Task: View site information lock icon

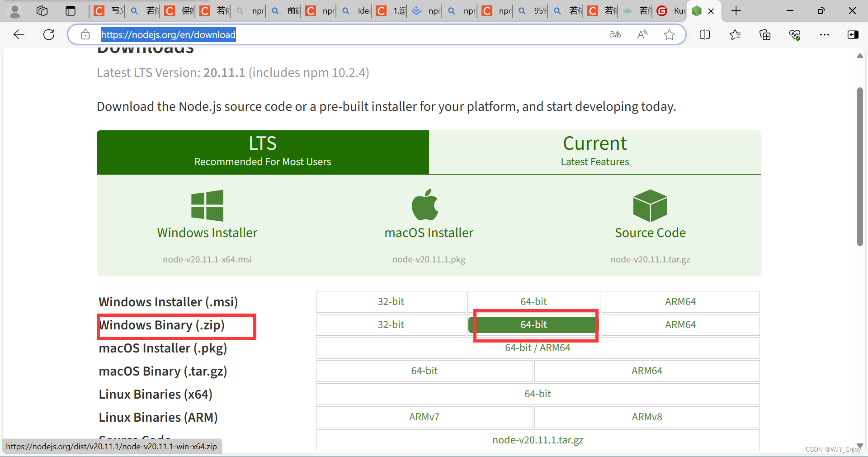Action: pos(85,34)
